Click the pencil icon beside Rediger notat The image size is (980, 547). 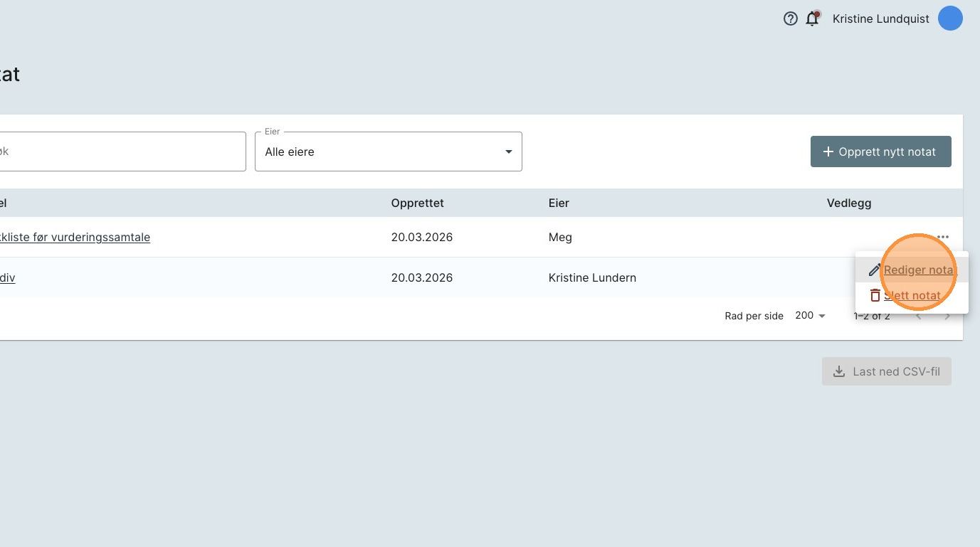875,270
